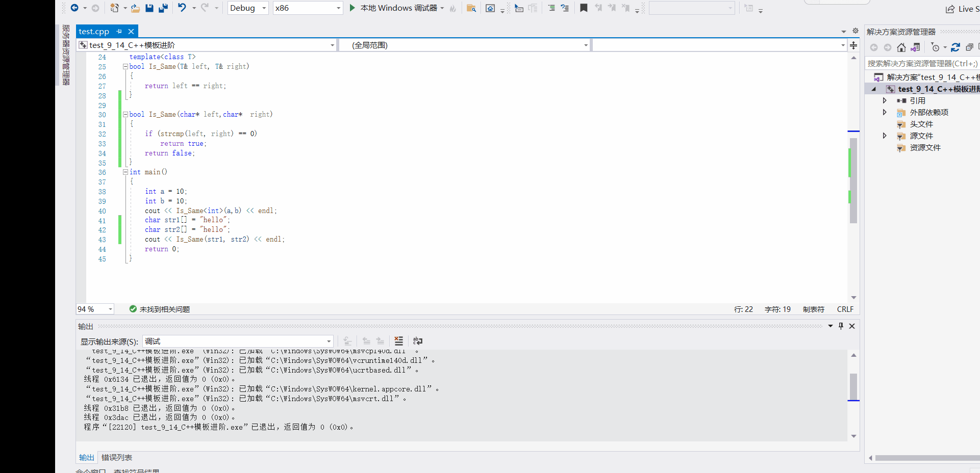Click the 制表符 tab indicator
This screenshot has width=980, height=473.
[x=813, y=309]
